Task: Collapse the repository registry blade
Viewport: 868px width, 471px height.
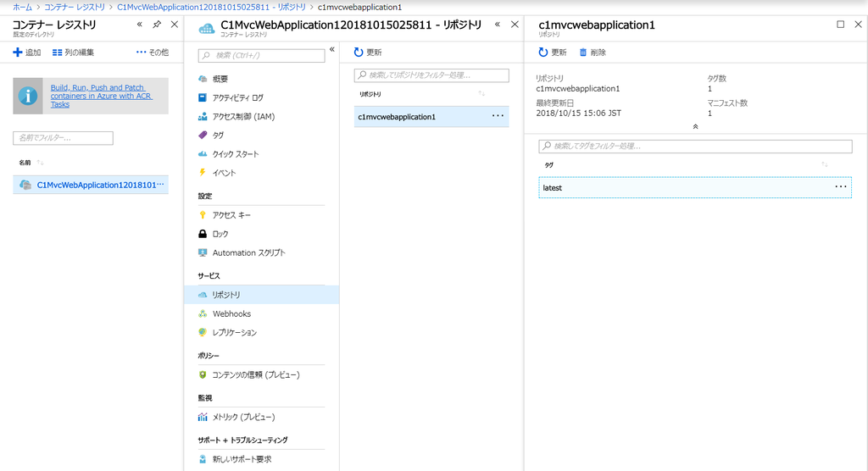Action: point(498,25)
